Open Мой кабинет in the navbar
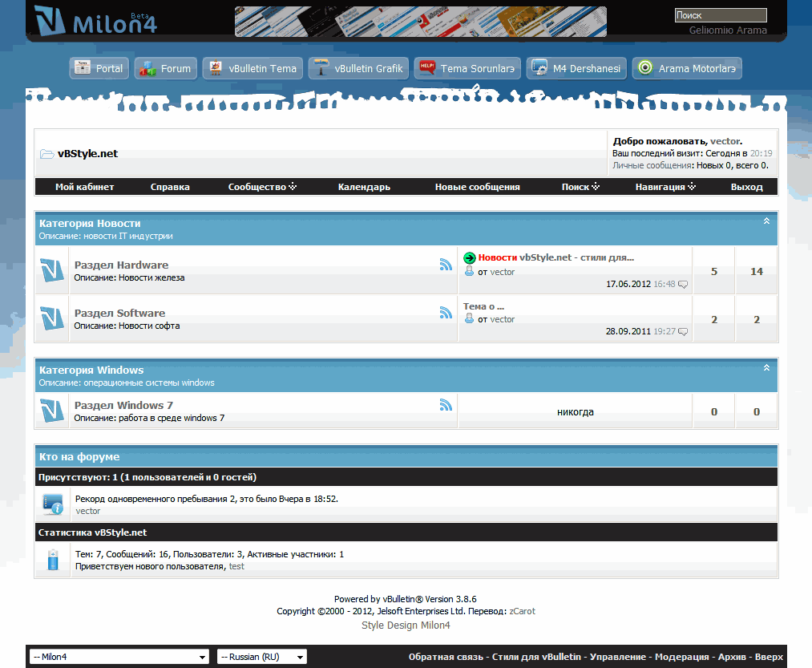Image resolution: width=812 pixels, height=668 pixels. tap(84, 187)
